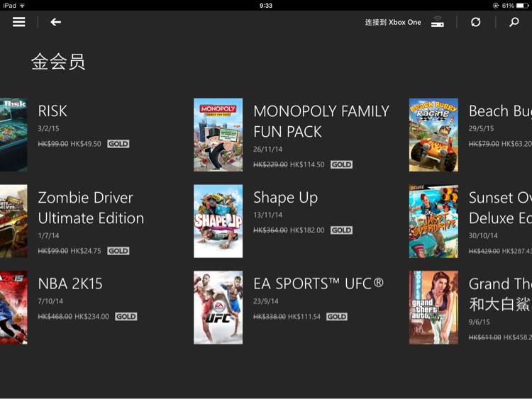Open NBA 2K15 cover thumbnail
Image resolution: width=532 pixels, height=399 pixels.
(x=13, y=308)
